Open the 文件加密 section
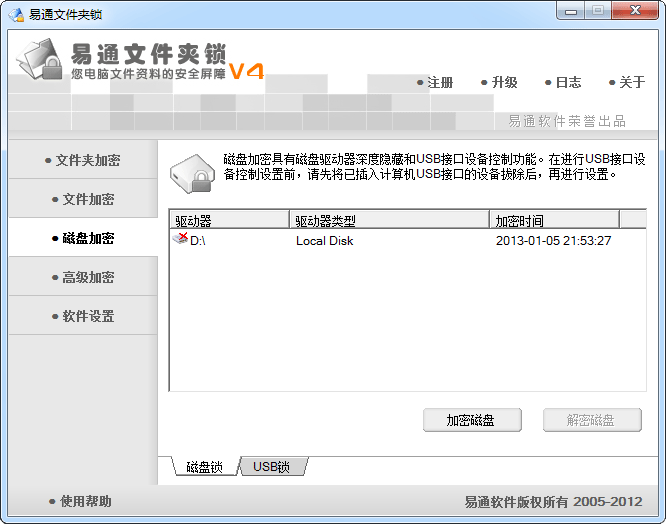 click(83, 199)
